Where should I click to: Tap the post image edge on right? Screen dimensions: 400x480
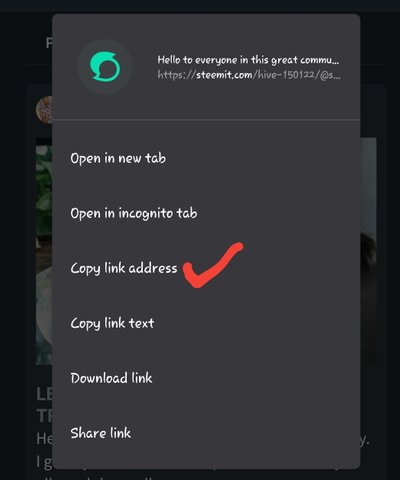[368, 252]
